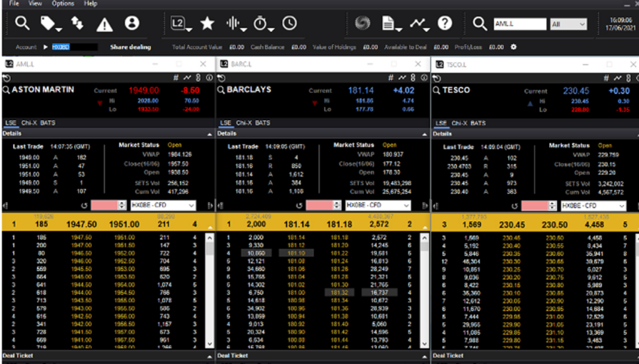639x364 pixels.
Task: Collapse the Details section in the BARC.L window
Action: pyautogui.click(x=424, y=134)
